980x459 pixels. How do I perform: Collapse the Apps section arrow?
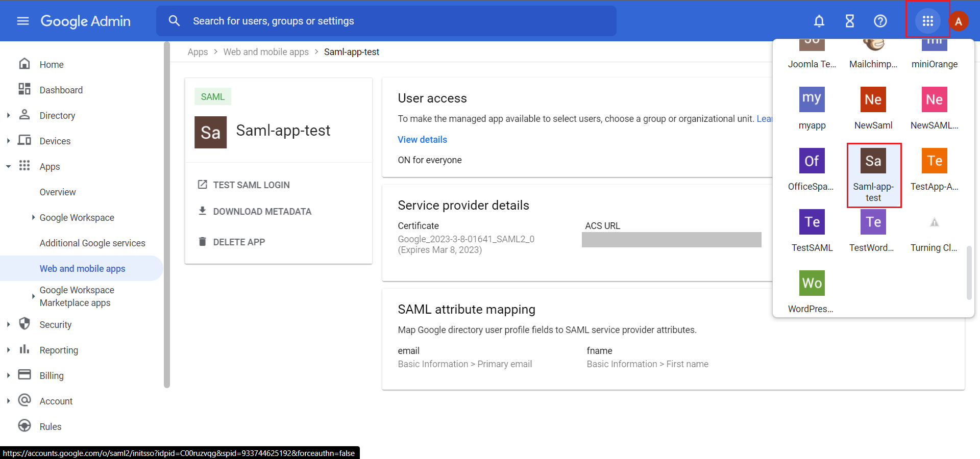tap(8, 166)
